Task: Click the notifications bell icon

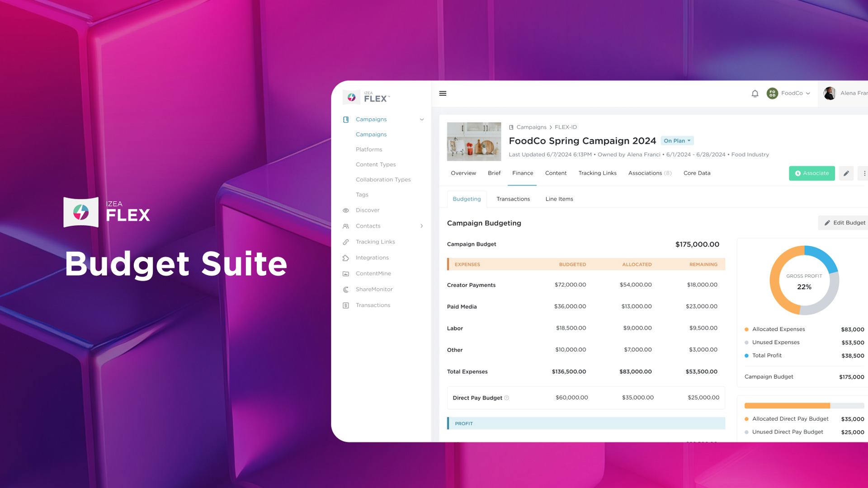Action: (755, 93)
